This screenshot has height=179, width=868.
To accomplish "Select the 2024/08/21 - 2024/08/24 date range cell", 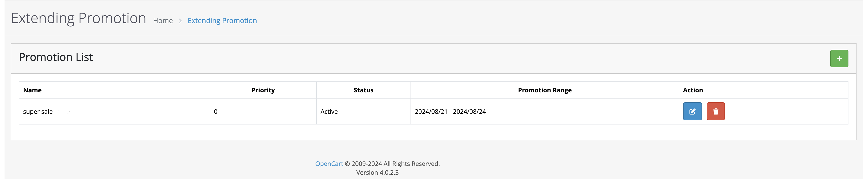I will click(x=545, y=111).
